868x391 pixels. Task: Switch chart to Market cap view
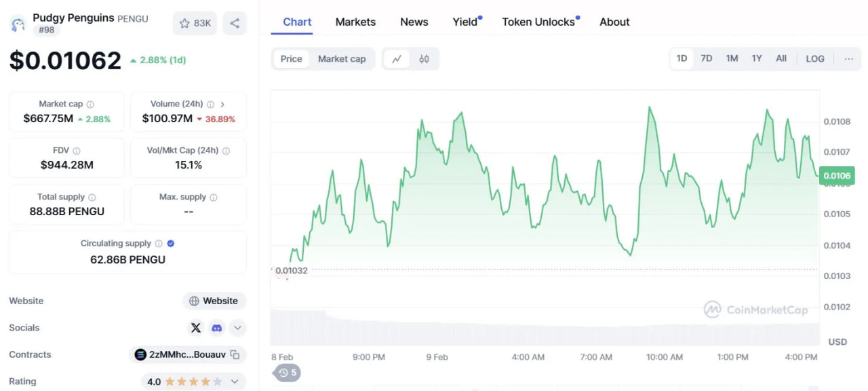(342, 59)
